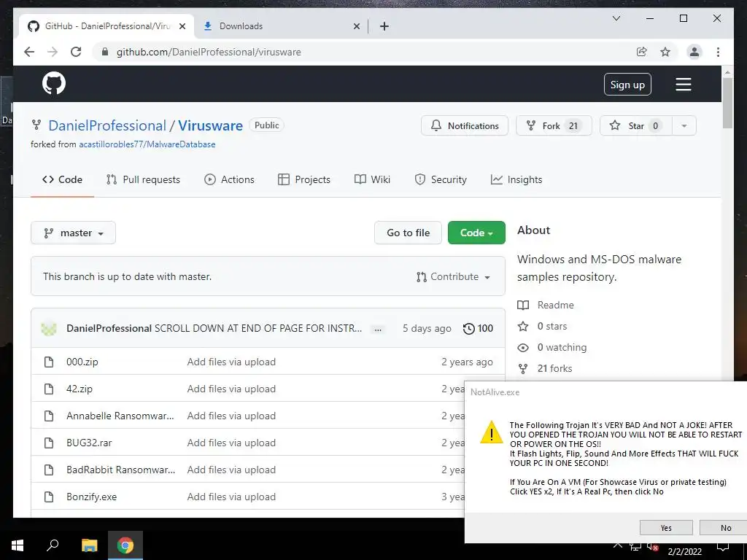Open the Projects tab

pyautogui.click(x=304, y=179)
